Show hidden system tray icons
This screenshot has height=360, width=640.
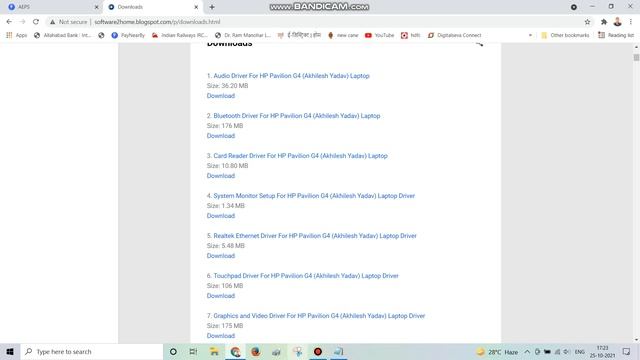527,352
